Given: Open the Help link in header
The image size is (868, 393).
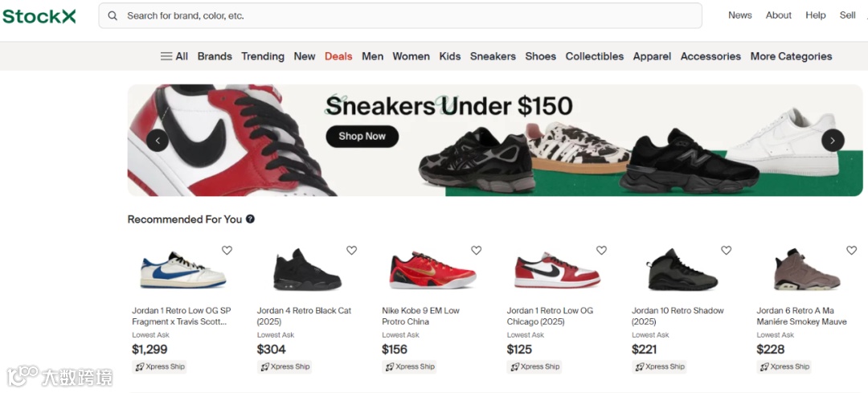Looking at the screenshot, I should pos(816,15).
